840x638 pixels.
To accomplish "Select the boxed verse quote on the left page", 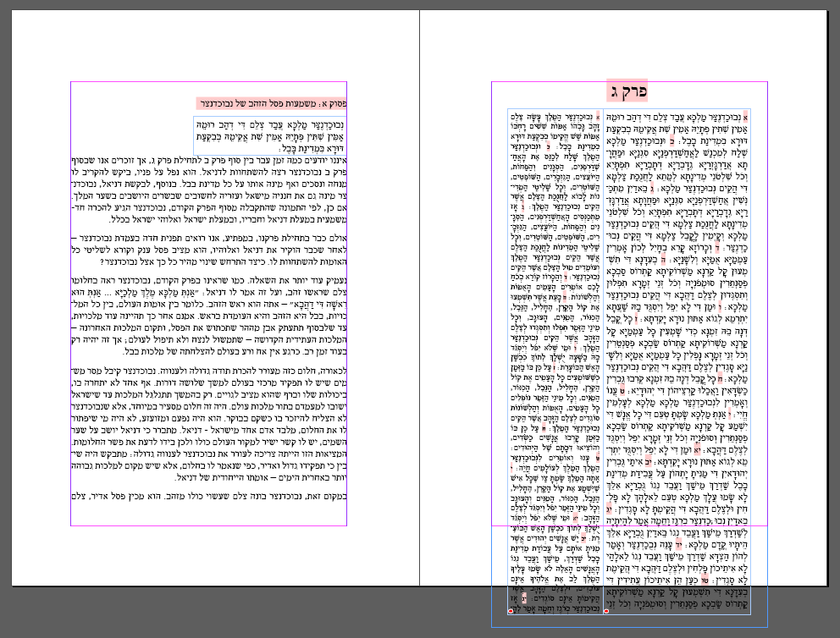I will 270,136.
